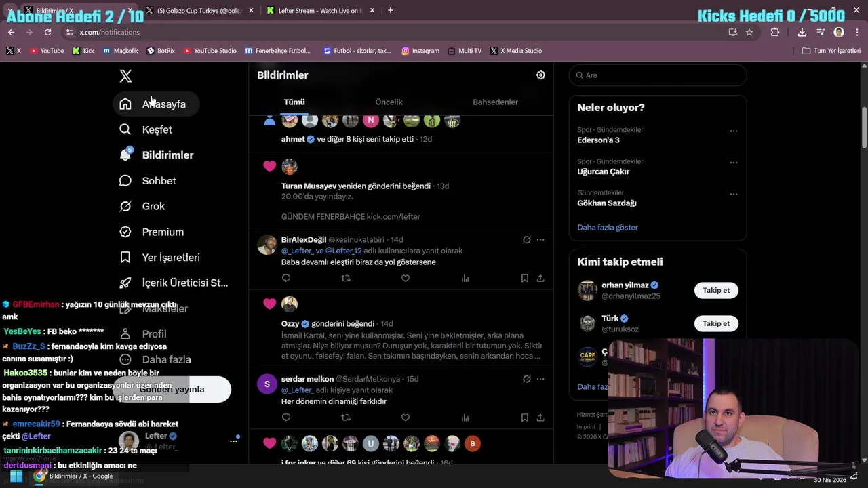Reload the page

pos(47,32)
